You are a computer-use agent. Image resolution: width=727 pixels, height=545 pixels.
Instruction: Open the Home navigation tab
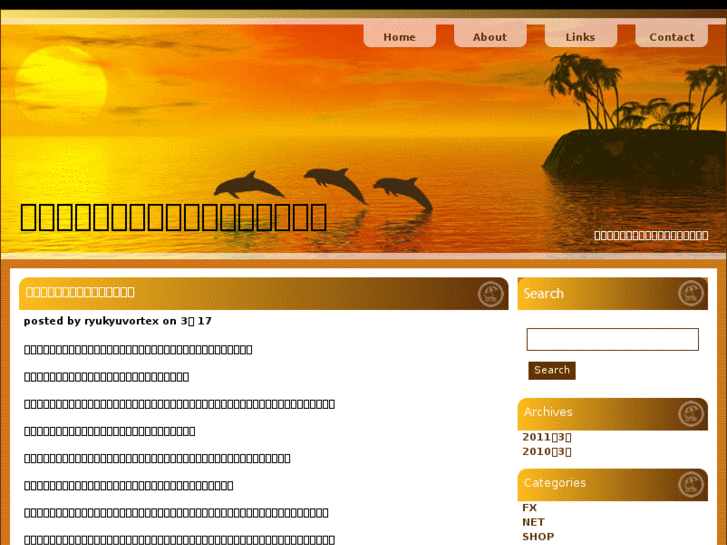[x=399, y=37]
